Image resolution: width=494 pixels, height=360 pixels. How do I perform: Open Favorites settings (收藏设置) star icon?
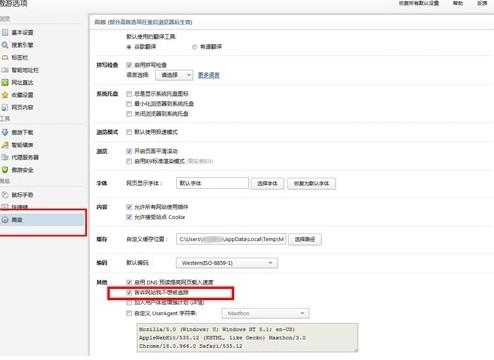pyautogui.click(x=5, y=95)
